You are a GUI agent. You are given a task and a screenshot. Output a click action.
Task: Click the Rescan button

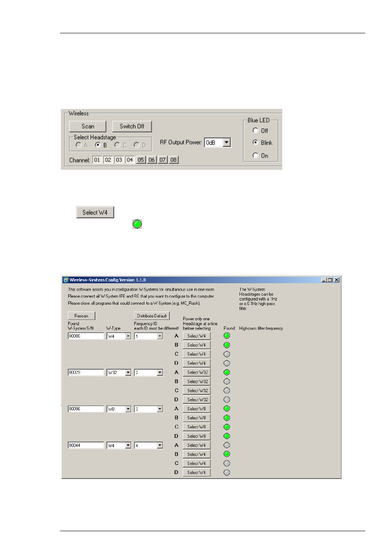(x=81, y=316)
